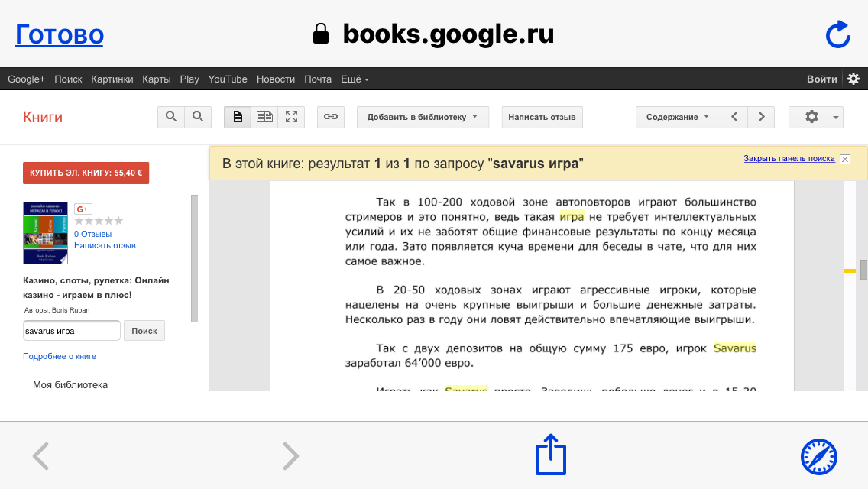Open the book cover thumbnail
Viewport: 868px width, 489px height.
pyautogui.click(x=45, y=233)
